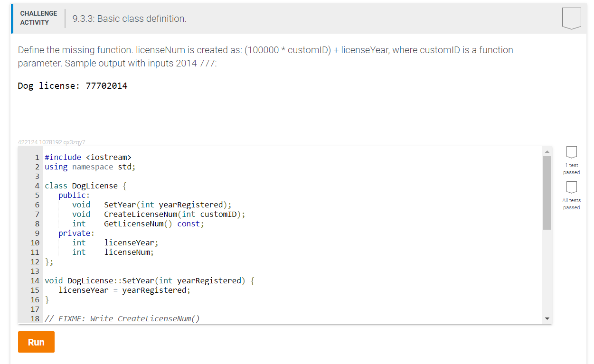Click line number 1 in the editor
Screen dimensions: 594x364
pos(37,157)
